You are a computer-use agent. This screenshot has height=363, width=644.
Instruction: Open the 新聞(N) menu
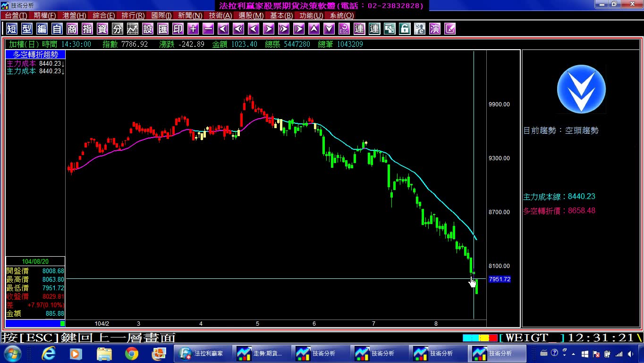pyautogui.click(x=190, y=16)
